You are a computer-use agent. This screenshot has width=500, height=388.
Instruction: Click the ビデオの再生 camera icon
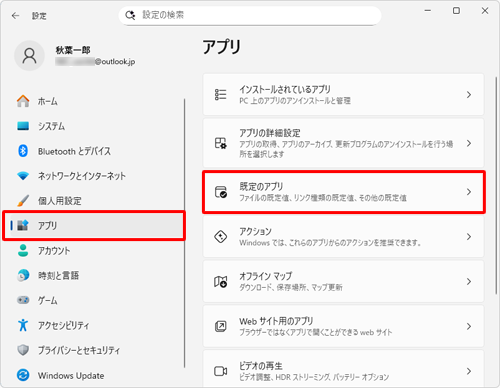[x=221, y=371]
